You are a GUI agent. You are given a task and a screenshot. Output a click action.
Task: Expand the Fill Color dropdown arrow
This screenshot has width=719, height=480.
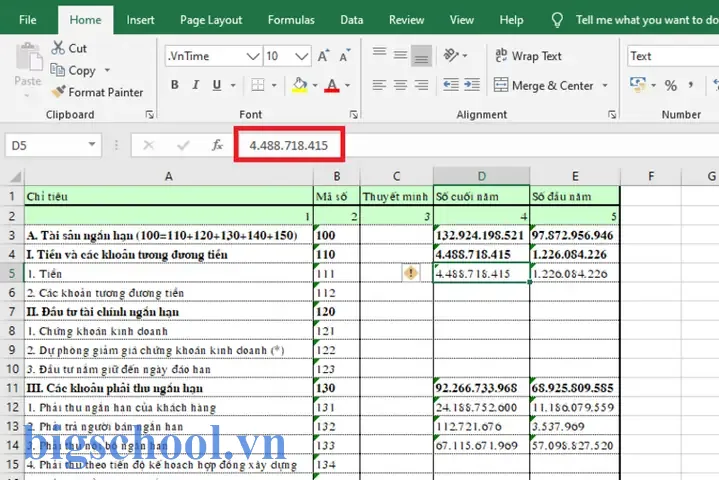(315, 85)
